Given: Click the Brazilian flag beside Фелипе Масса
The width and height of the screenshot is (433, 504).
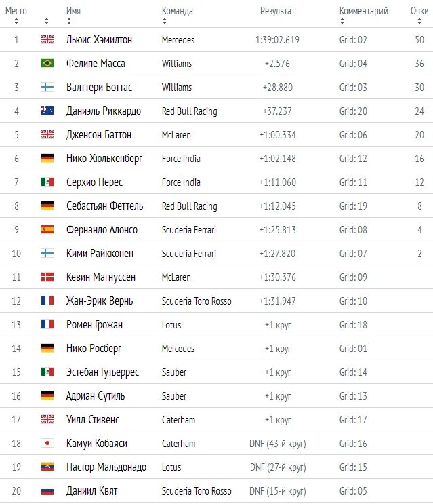Looking at the screenshot, I should 47,63.
